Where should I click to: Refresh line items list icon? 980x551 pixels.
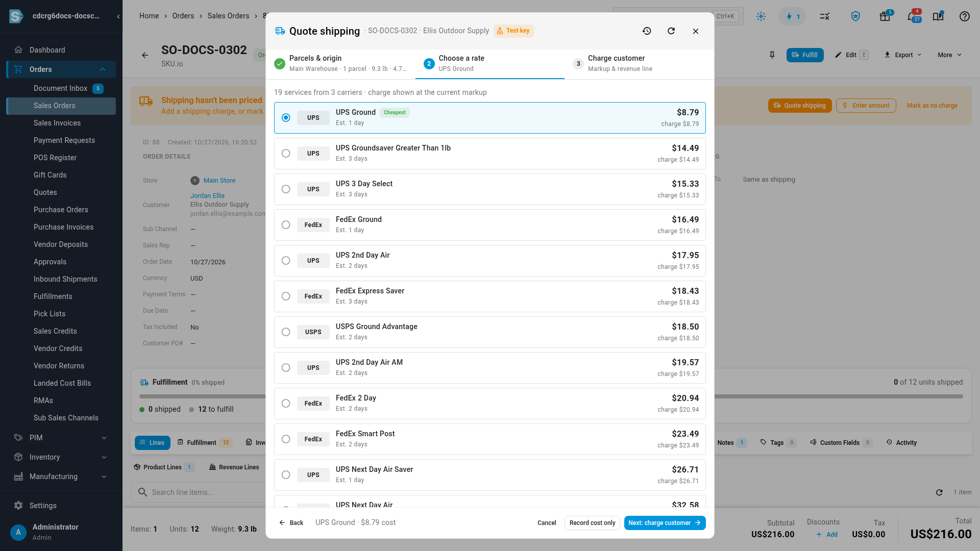(939, 492)
